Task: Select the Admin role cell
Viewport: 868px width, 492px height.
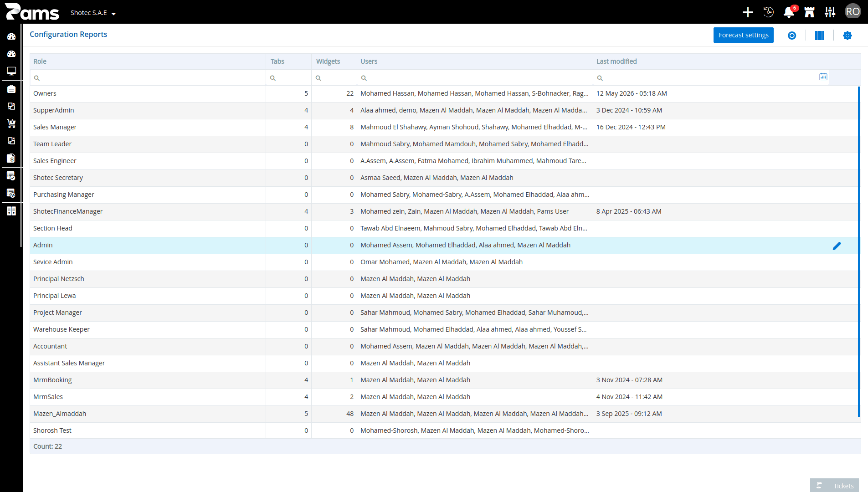Action: click(x=148, y=245)
